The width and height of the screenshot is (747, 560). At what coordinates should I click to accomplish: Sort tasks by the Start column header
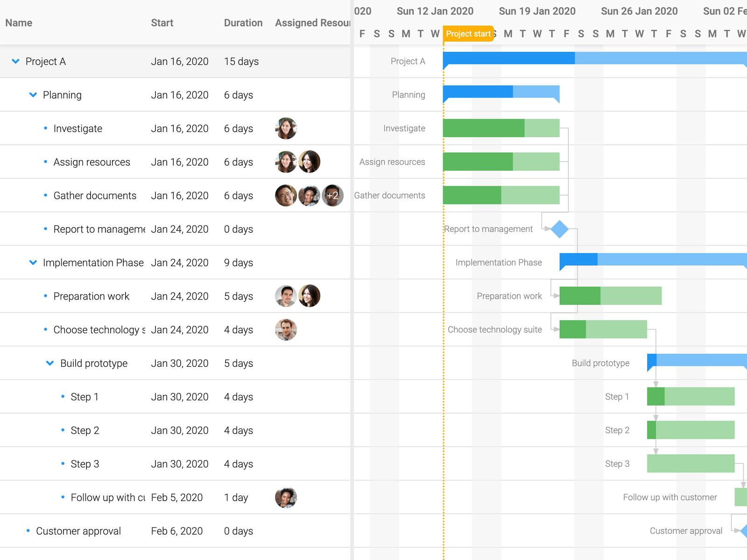pyautogui.click(x=162, y=22)
